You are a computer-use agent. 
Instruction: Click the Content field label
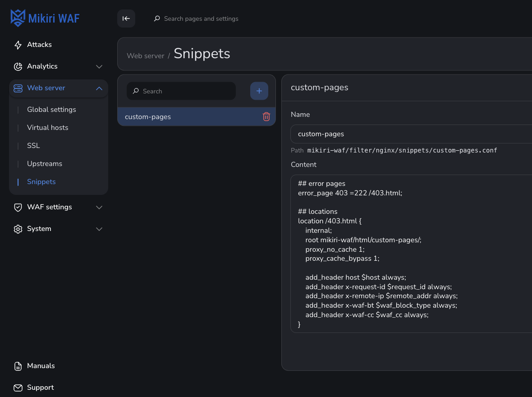(x=304, y=165)
